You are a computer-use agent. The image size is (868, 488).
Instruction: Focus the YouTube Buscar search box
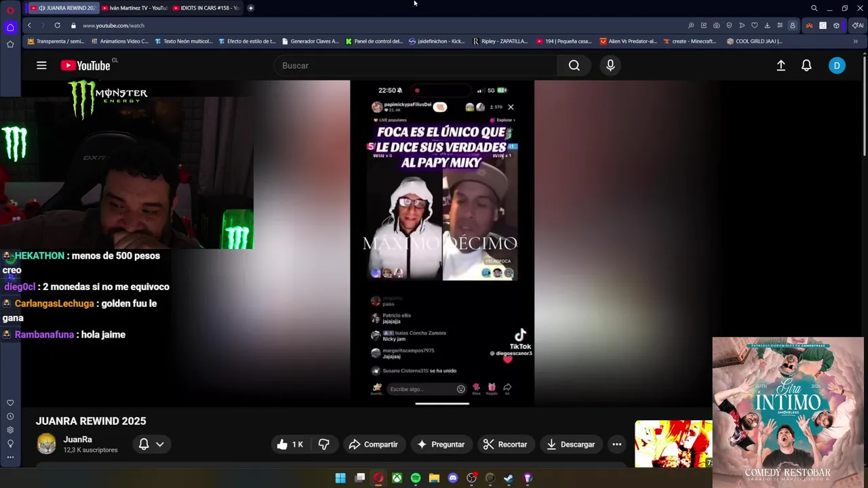click(416, 65)
